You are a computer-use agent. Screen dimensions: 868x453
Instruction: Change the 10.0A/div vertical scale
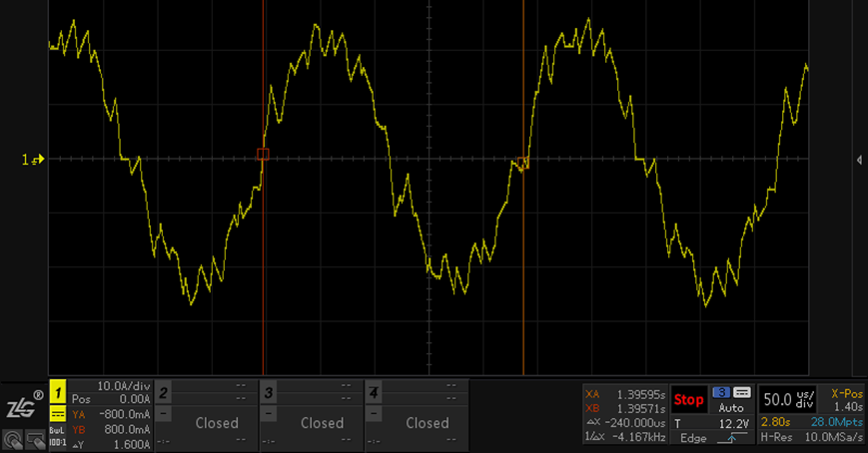tap(124, 386)
